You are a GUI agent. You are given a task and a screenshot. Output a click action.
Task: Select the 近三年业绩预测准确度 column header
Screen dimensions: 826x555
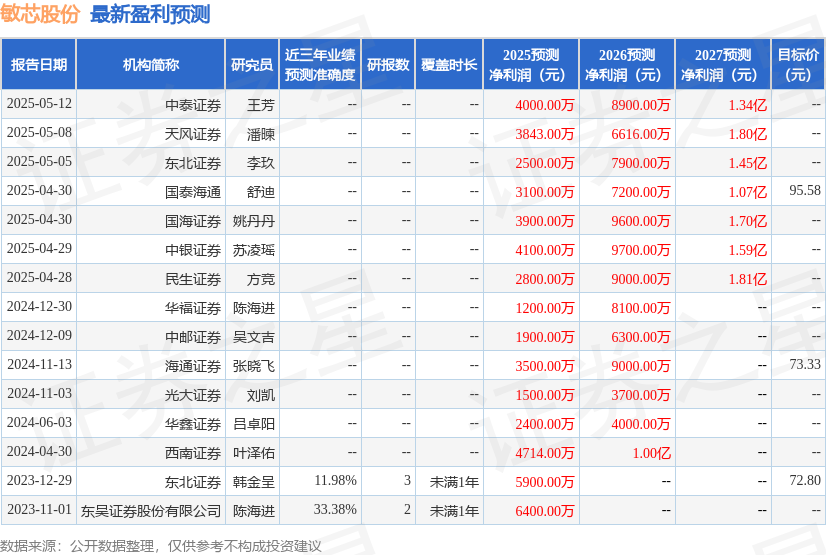[x=320, y=64]
